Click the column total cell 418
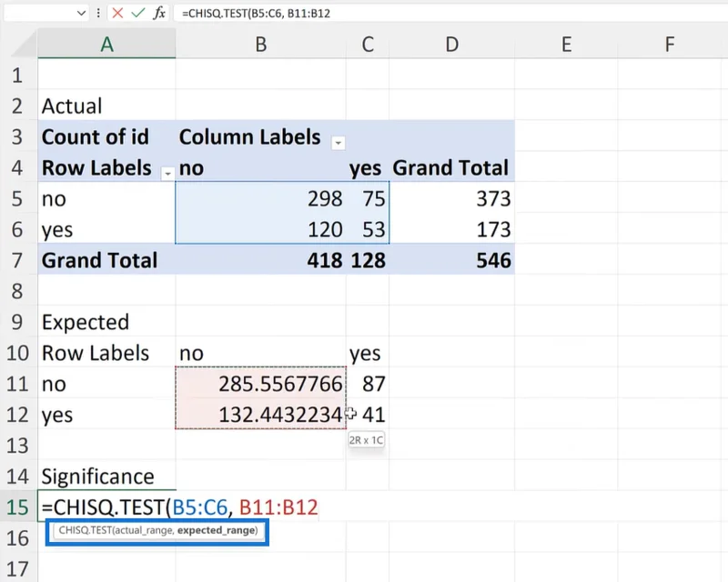This screenshot has height=582, width=728. [x=260, y=260]
